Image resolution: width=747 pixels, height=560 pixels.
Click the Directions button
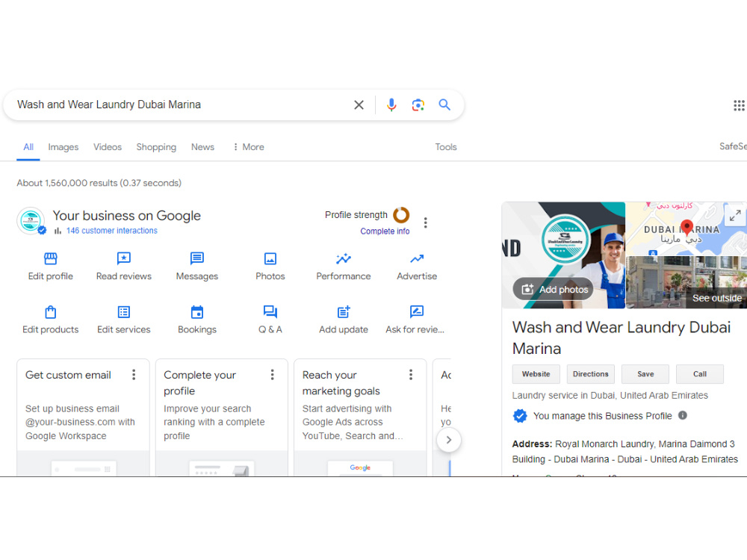(x=591, y=374)
